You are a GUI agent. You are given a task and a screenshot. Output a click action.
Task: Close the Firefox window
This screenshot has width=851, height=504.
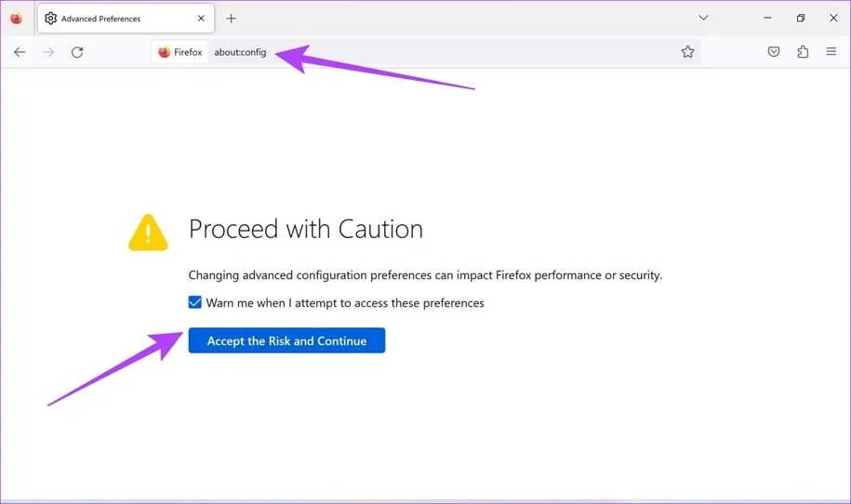[833, 18]
